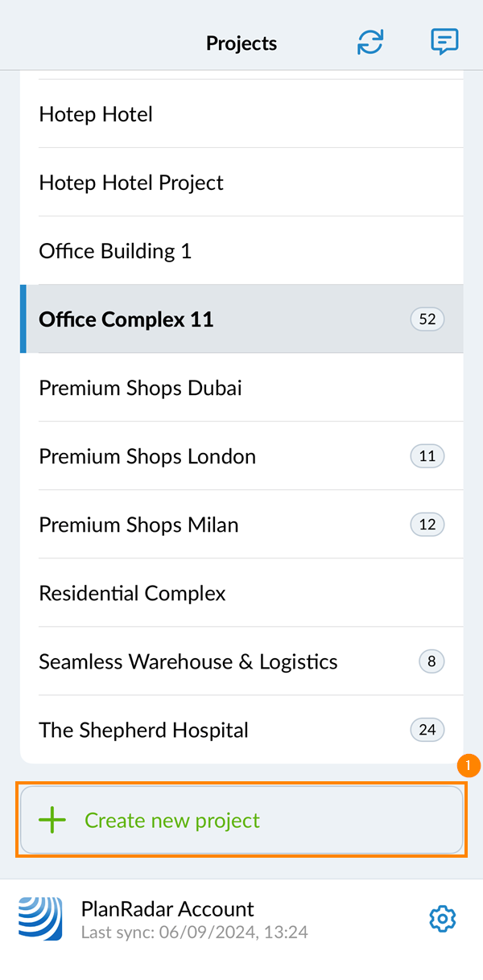Click the 24 badge on The Shepherd Hospital
The image size is (483, 980).
427,730
